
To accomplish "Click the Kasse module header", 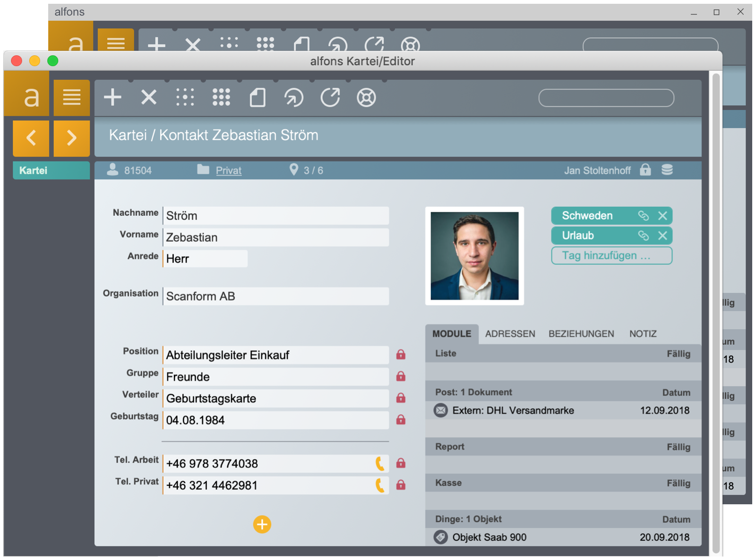I will [564, 483].
